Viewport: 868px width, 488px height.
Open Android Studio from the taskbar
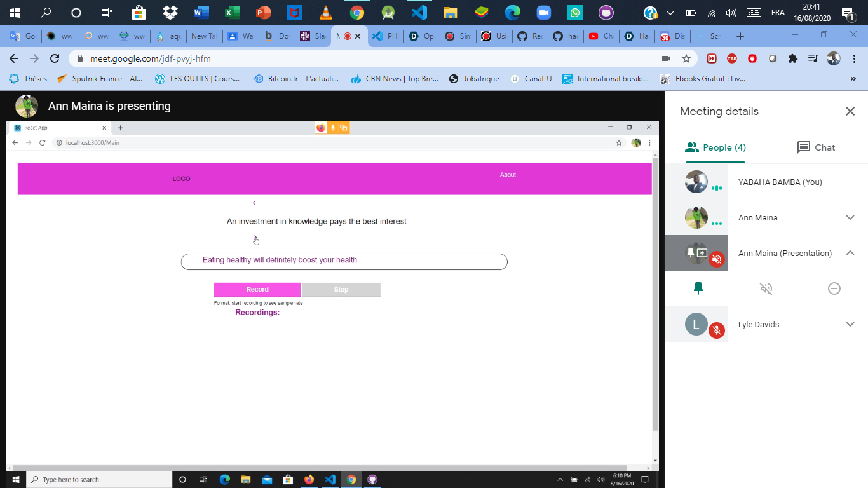pyautogui.click(x=388, y=12)
